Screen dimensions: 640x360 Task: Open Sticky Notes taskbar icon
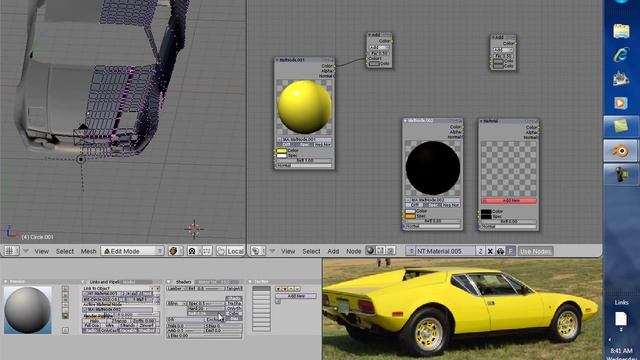[621, 127]
